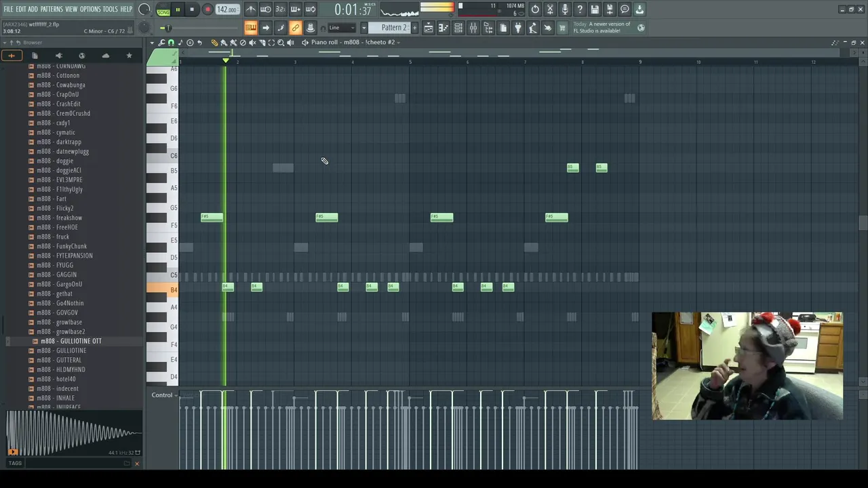Save project with the floppy disk icon
This screenshot has height=488, width=868.
pos(595,9)
